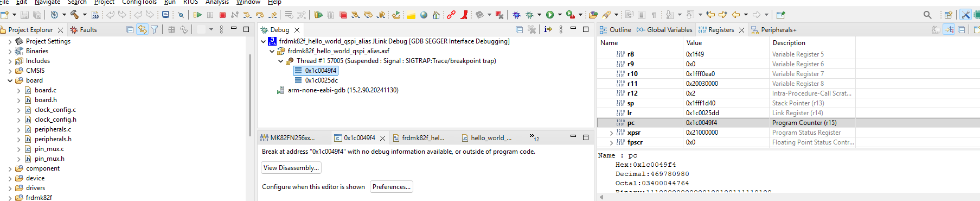Viewport: 980px width, 201px height.
Task: Click the Skip All Breakpoints icon
Action: click(x=181, y=15)
